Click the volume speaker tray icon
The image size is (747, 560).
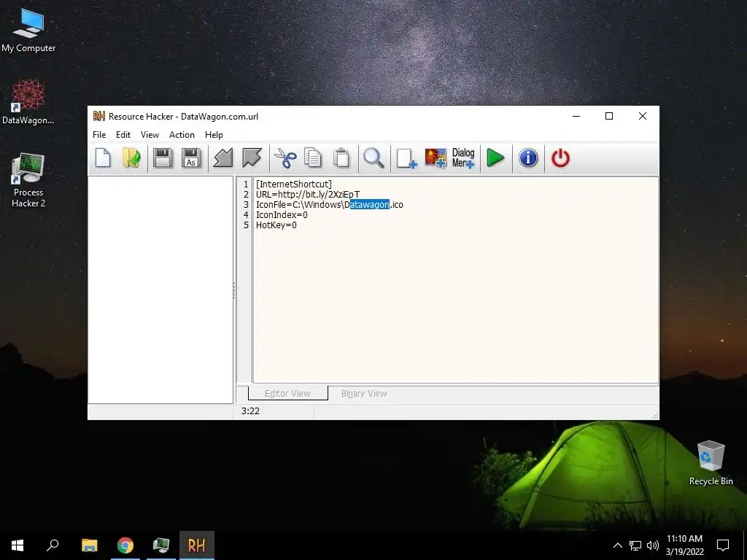click(x=653, y=545)
